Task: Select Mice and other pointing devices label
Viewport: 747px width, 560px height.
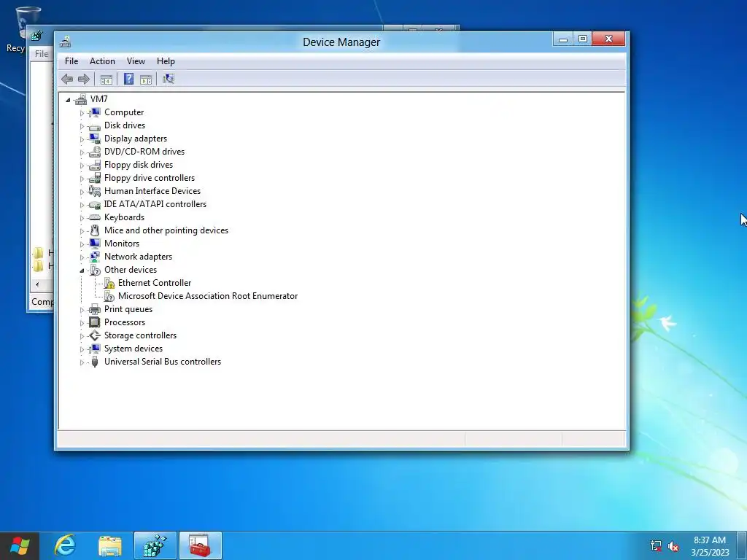Action: pos(166,230)
